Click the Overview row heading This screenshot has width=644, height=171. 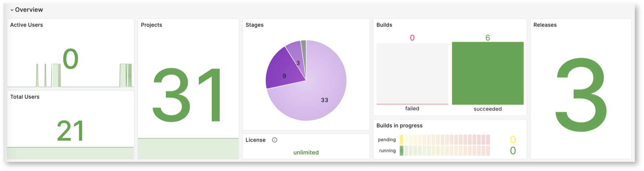(x=29, y=10)
